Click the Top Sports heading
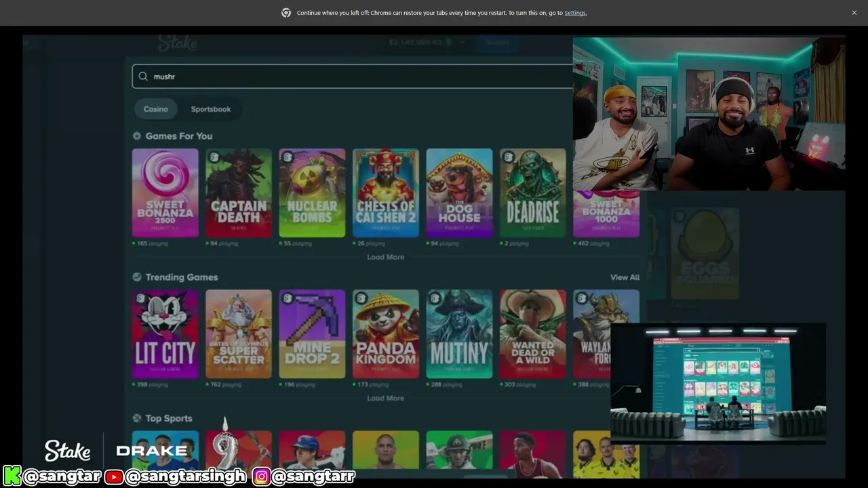868x488 pixels. 169,418
